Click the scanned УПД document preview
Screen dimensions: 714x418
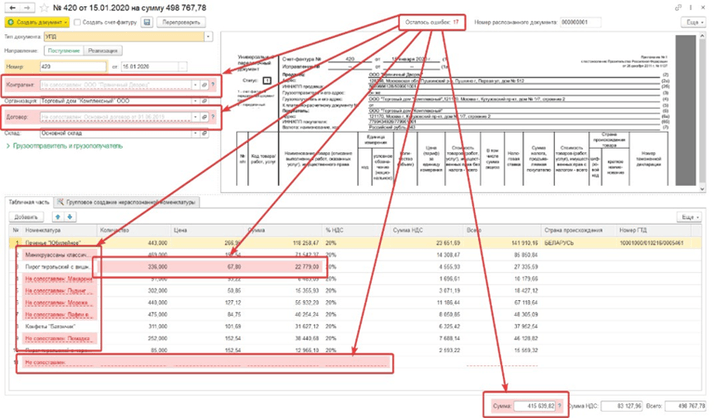coord(459,112)
